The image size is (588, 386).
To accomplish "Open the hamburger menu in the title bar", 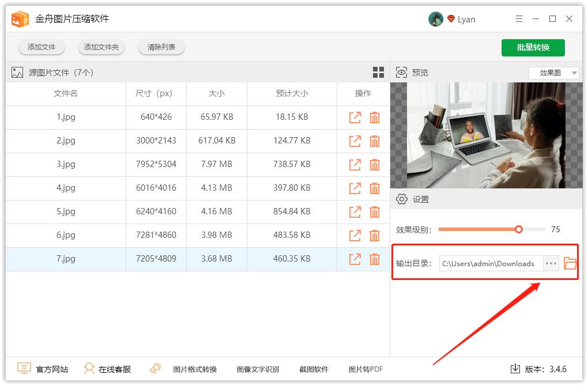I will (x=519, y=18).
